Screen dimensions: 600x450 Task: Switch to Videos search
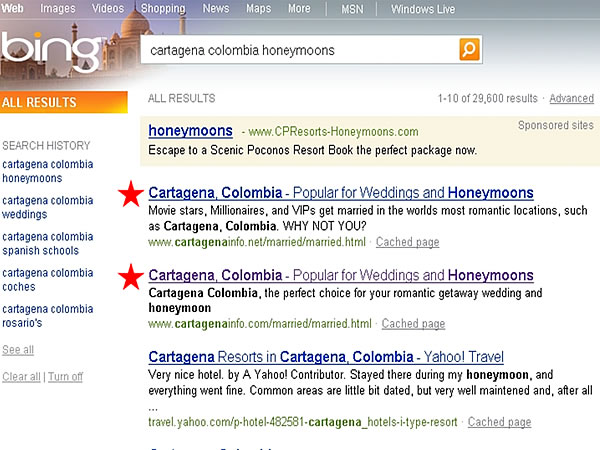coord(108,9)
